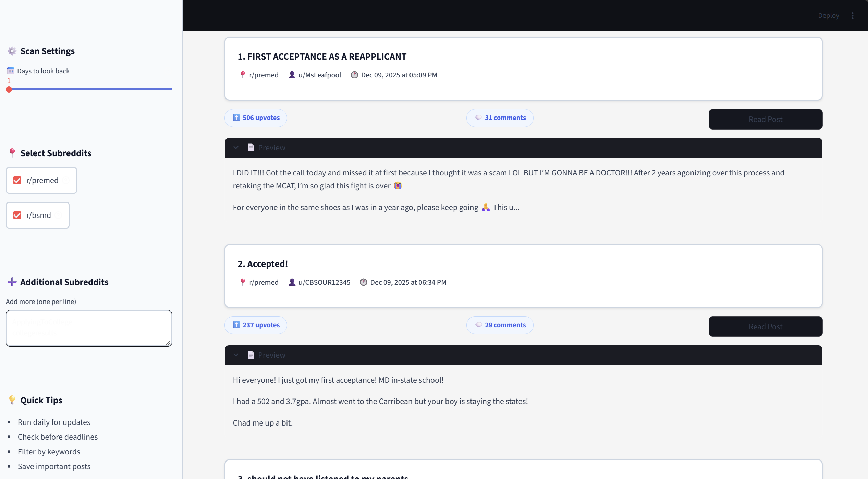868x479 pixels.
Task: Collapse the Preview under the reapplicant post
Action: (236, 148)
